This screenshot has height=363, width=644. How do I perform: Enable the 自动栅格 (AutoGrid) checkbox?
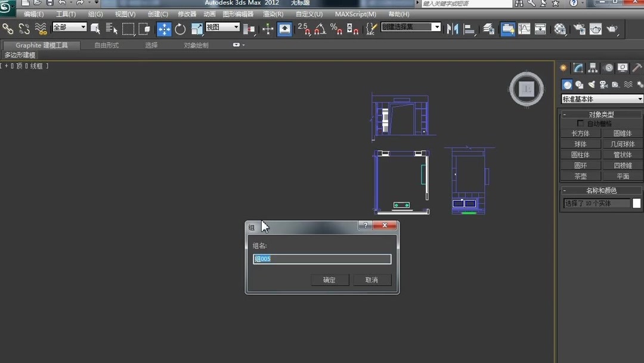(x=580, y=123)
